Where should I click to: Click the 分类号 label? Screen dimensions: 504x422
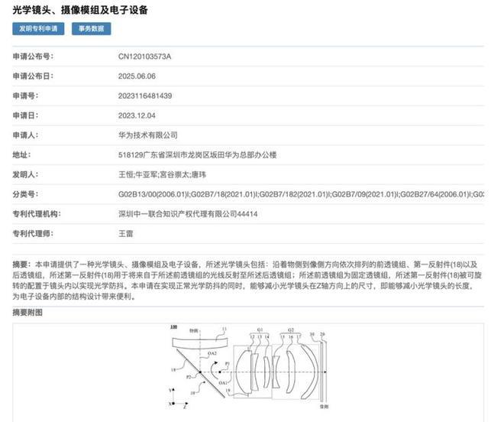pos(25,194)
